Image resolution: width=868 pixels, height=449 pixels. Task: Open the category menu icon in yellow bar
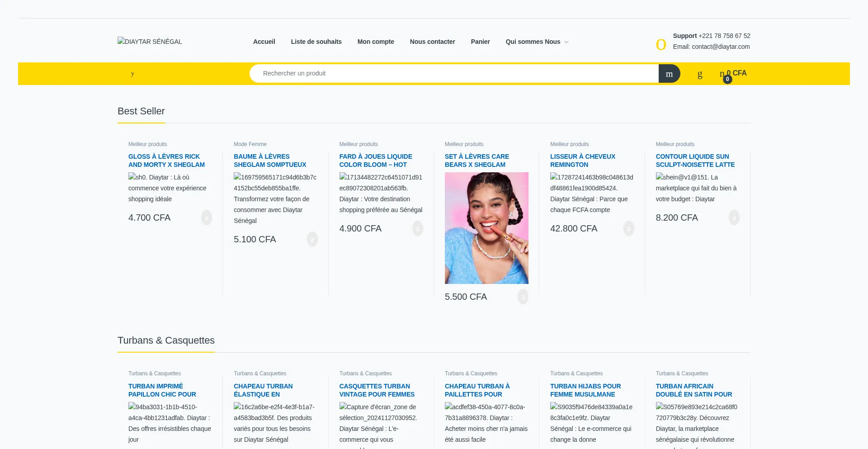point(132,74)
